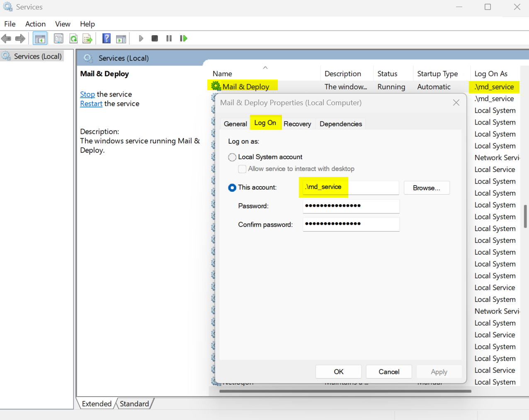
Task: Toggle the Show/Hide Console Tree toolbar icon
Action: 40,39
